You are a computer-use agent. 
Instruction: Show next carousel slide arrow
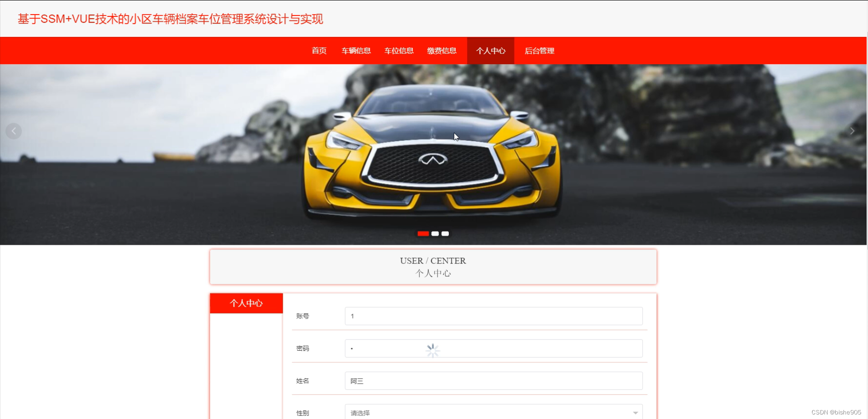[852, 131]
